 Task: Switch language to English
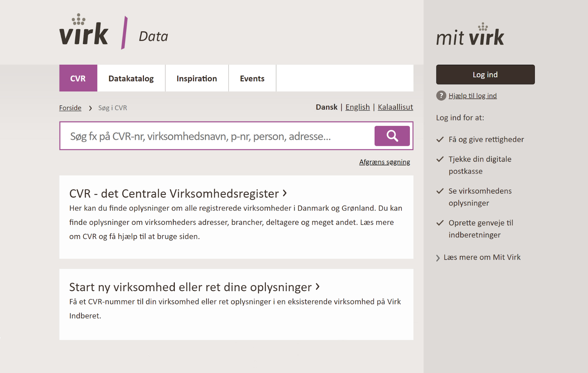point(357,107)
